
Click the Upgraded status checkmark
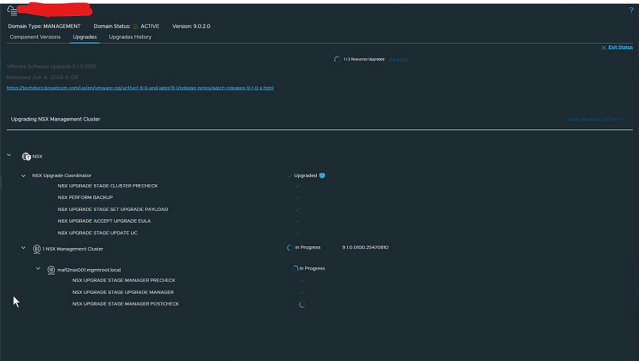[x=290, y=176]
